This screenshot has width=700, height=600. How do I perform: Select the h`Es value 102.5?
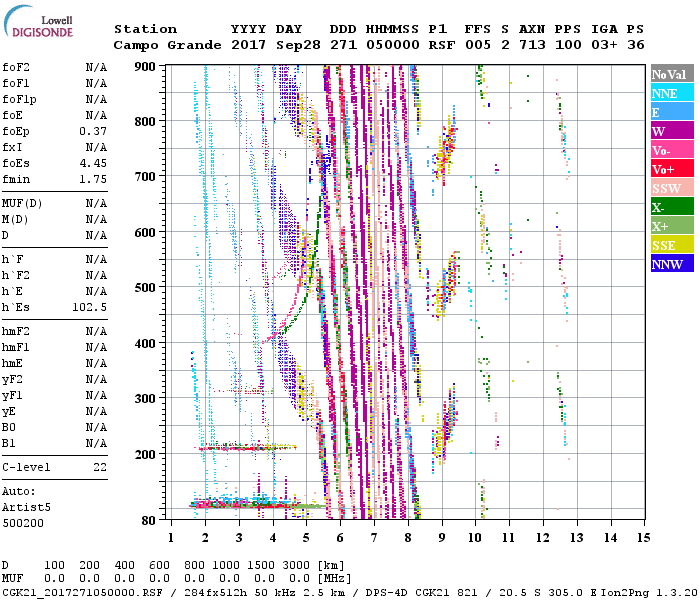(89, 307)
